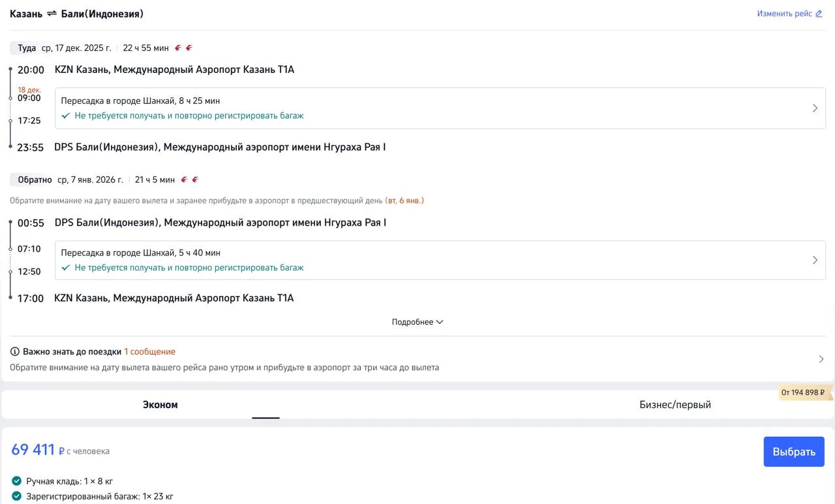The image size is (835, 504).
Task: Click the pencil icon beside Изменить рейс
Action: coord(819,14)
